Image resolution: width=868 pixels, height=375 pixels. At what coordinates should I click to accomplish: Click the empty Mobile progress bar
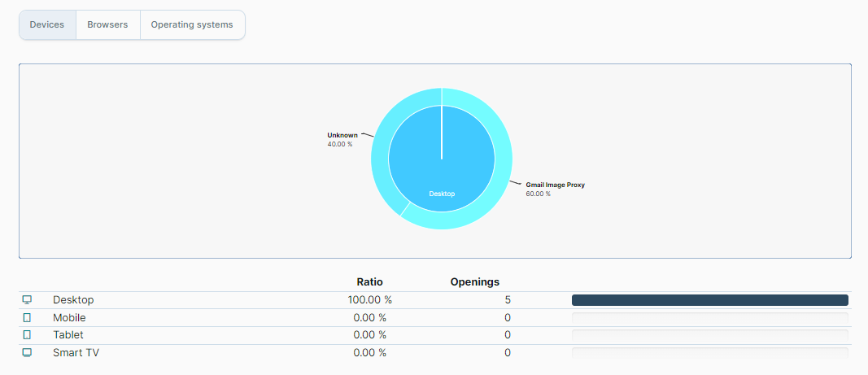click(709, 318)
